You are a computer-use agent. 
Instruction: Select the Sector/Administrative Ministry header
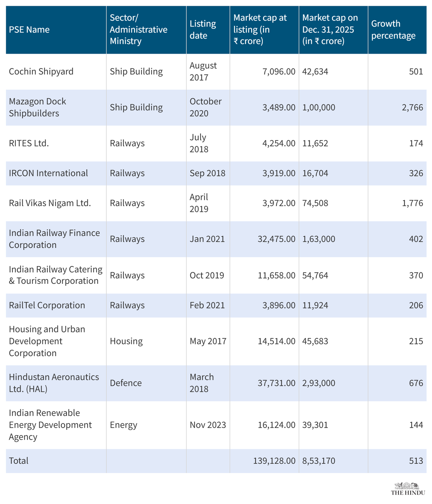pos(139,29)
